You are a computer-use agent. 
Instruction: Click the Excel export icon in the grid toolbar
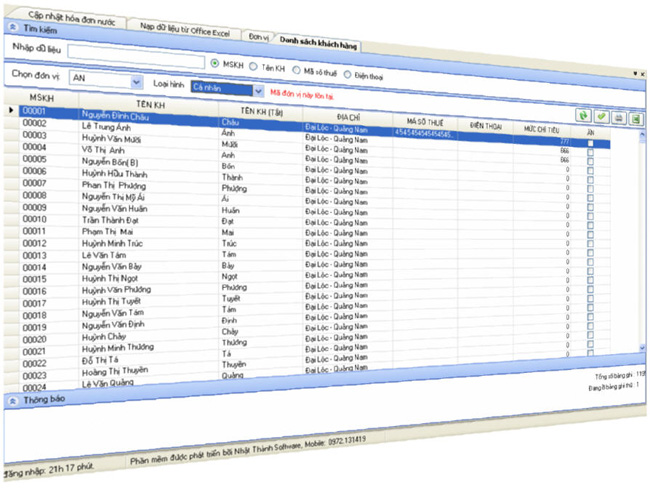636,119
